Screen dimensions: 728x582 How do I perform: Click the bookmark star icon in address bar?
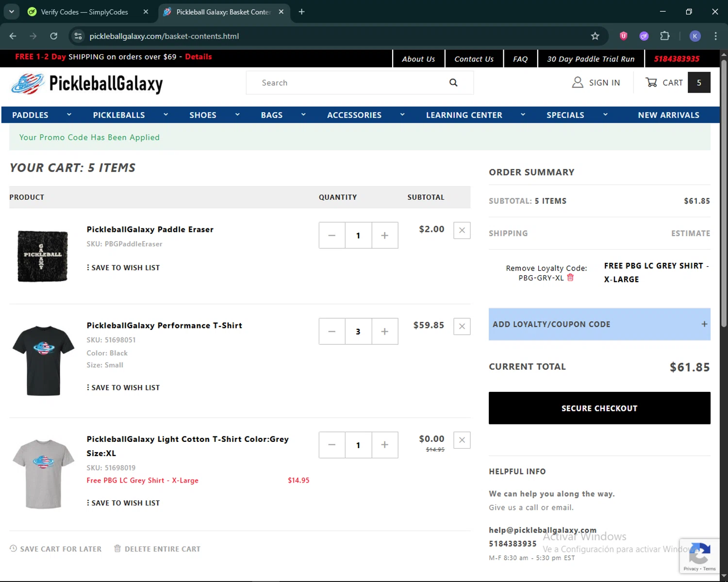coord(595,36)
